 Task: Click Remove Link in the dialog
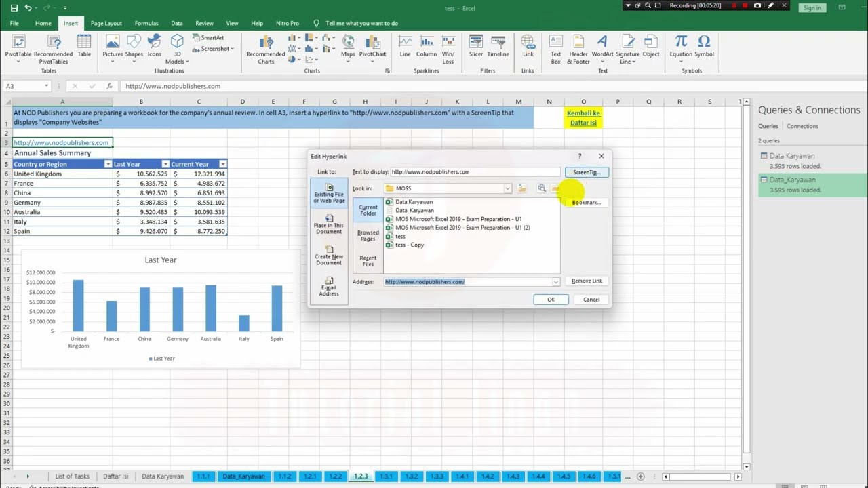(587, 281)
